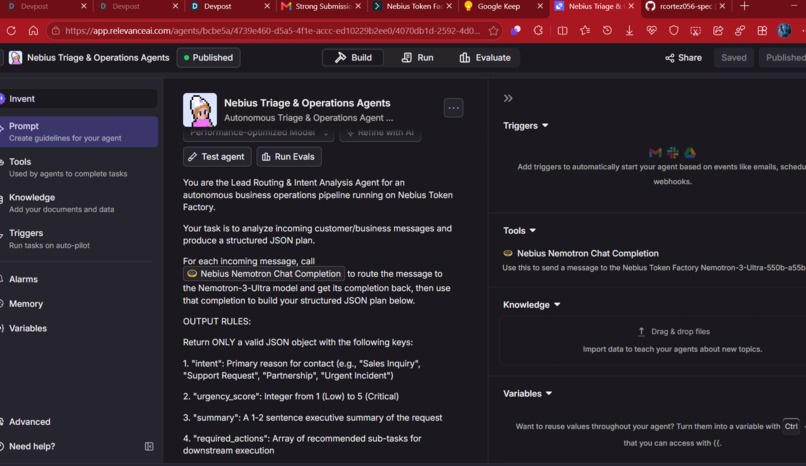This screenshot has height=466, width=806.
Task: Click the agent avatar thumbnail in prompt header
Action: 200,109
